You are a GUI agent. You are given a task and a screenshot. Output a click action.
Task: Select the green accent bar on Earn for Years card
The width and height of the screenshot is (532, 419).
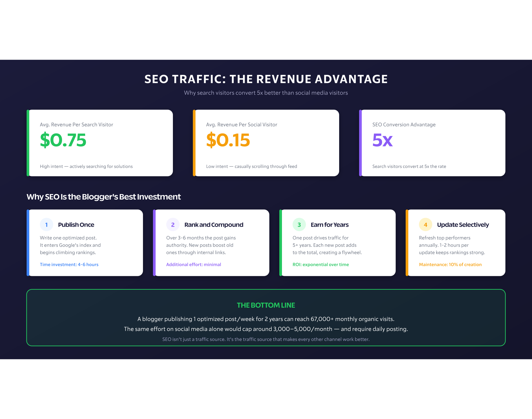pos(280,243)
